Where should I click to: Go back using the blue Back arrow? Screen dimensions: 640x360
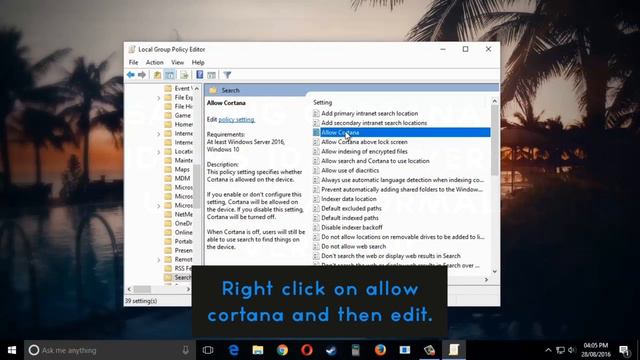coord(131,75)
